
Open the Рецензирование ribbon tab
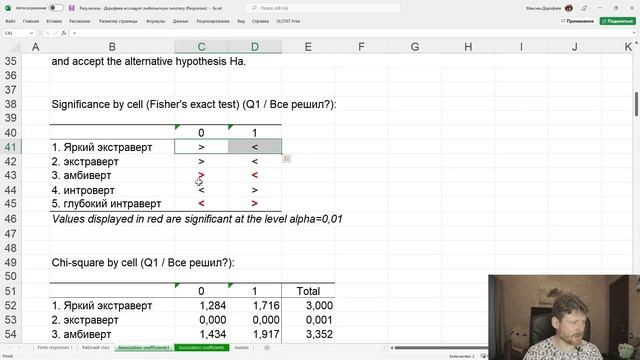213,21
